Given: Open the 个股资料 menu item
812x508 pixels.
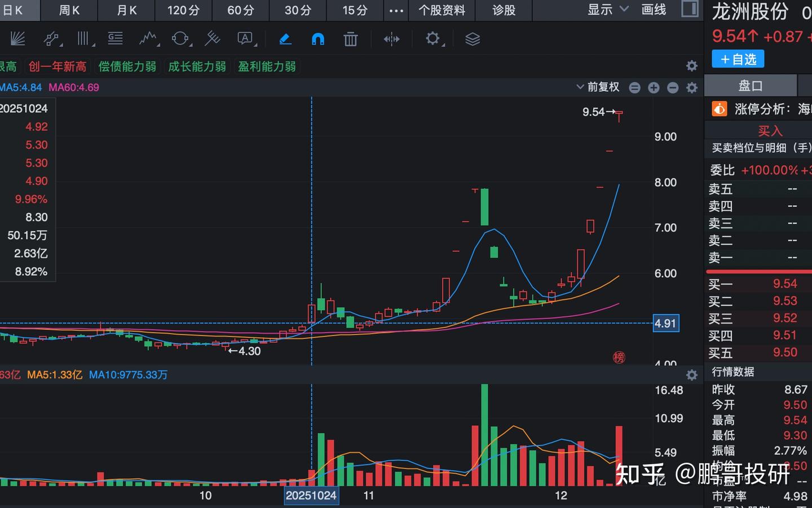Looking at the screenshot, I should pyautogui.click(x=442, y=10).
